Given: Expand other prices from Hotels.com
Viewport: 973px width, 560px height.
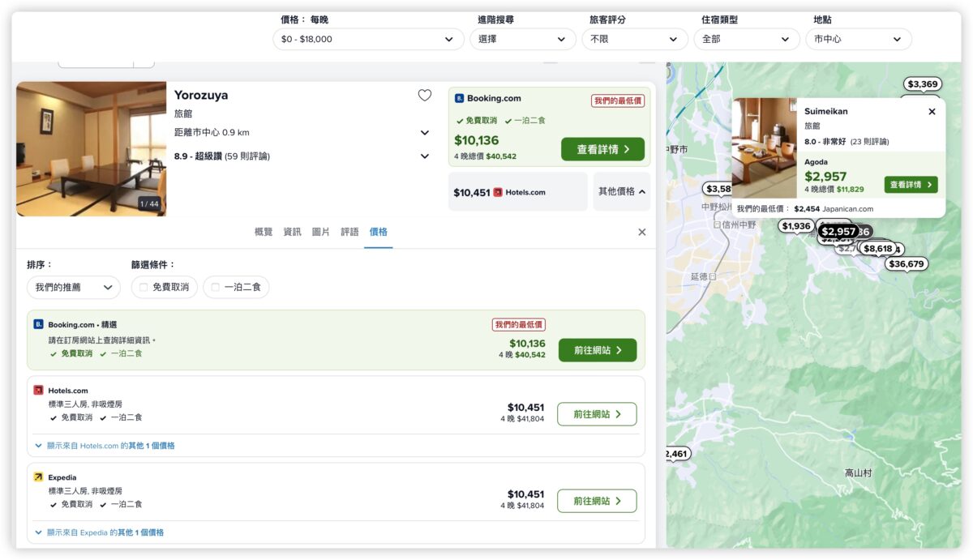Looking at the screenshot, I should [x=105, y=446].
